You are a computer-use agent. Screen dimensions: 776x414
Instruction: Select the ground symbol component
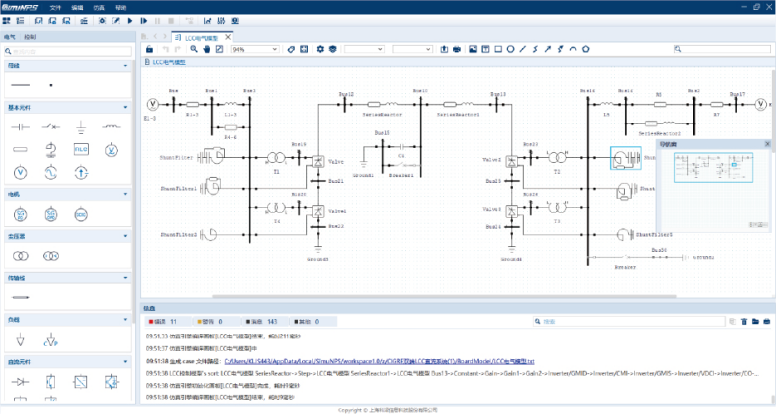tap(81, 127)
